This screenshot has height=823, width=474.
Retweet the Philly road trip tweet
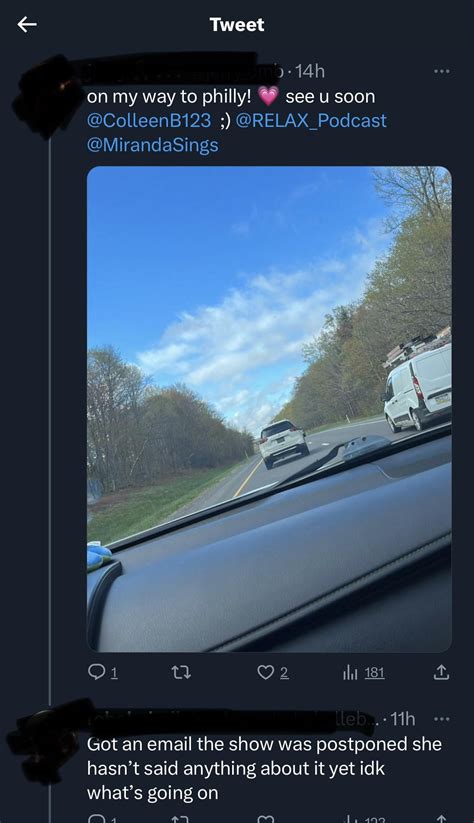[182, 672]
